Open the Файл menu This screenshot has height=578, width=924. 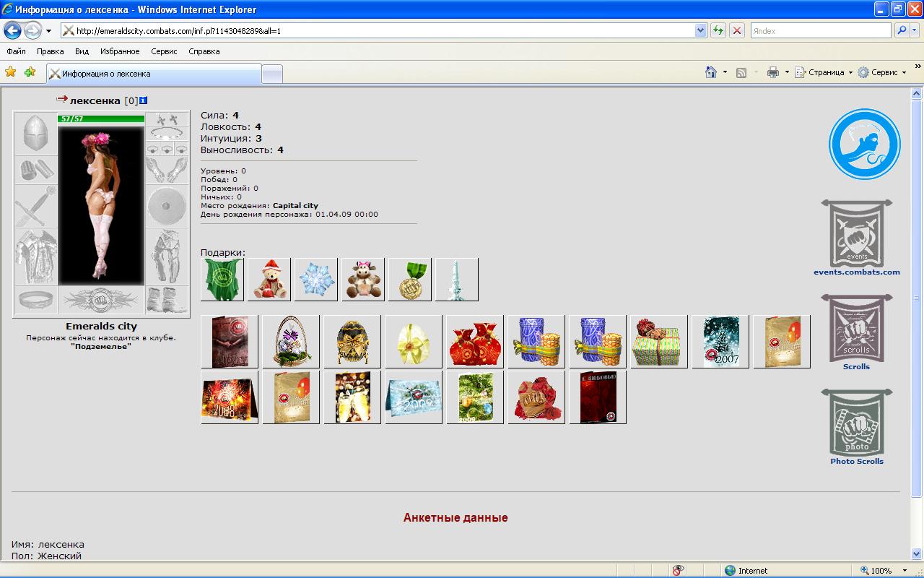tap(16, 51)
